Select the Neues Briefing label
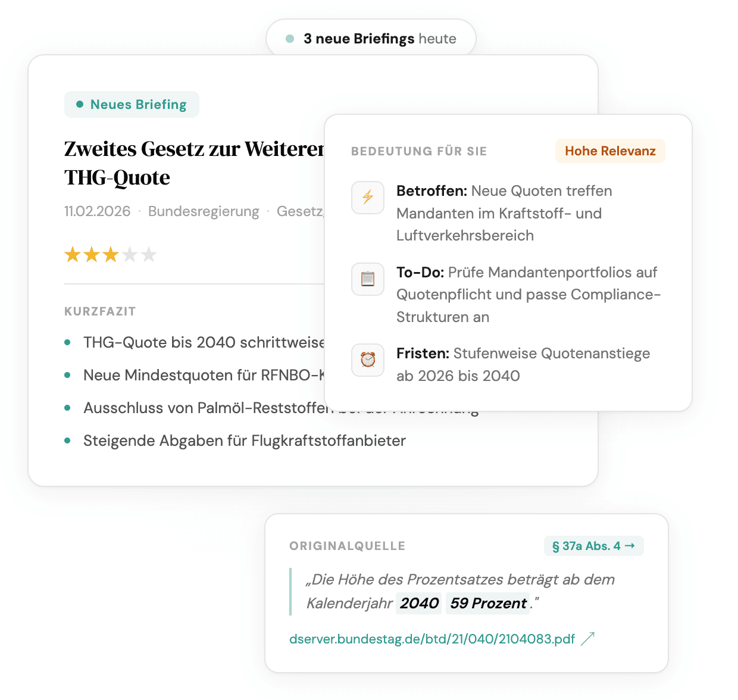 [x=137, y=104]
